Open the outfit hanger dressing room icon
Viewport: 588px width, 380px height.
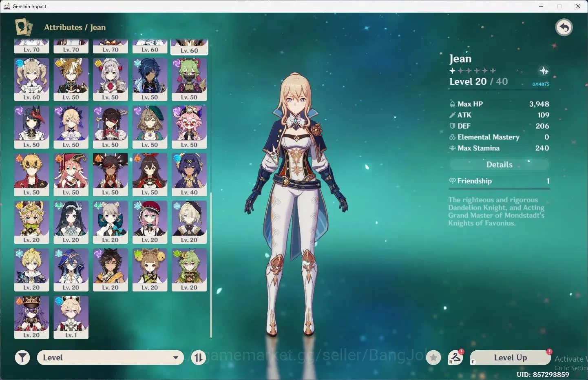tap(455, 358)
